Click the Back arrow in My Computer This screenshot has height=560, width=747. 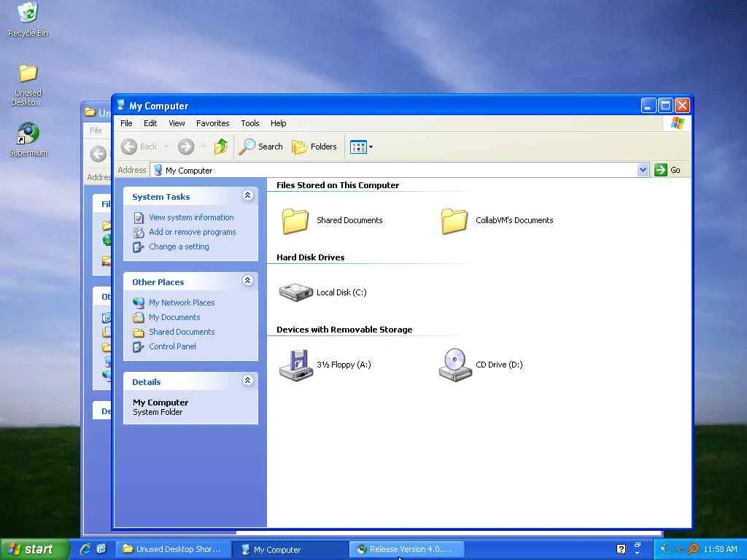pos(139,147)
